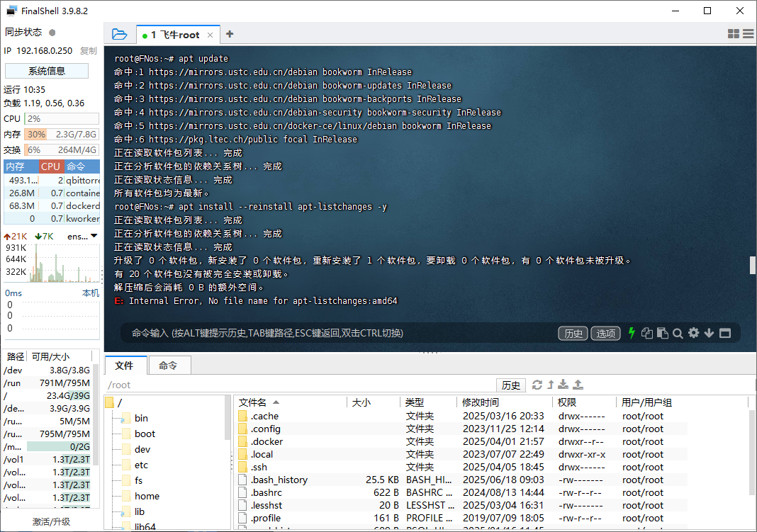
Task: Switch to the 文件 tab
Action: [125, 366]
